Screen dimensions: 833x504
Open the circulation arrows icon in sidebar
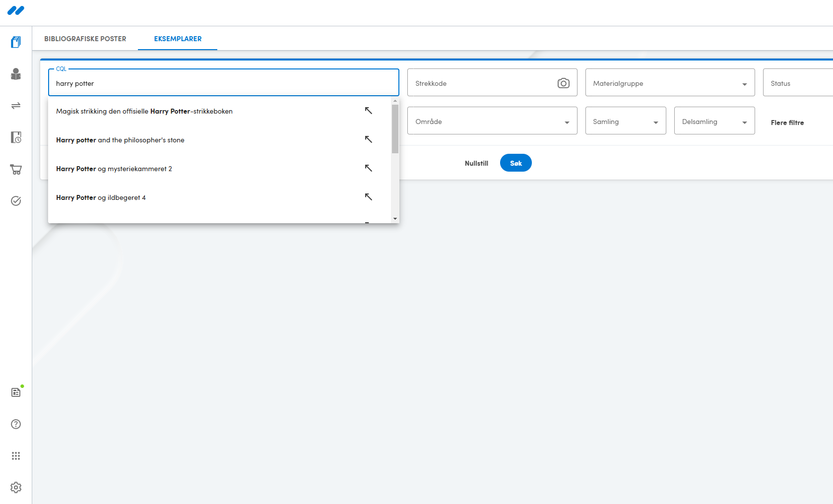coord(16,106)
